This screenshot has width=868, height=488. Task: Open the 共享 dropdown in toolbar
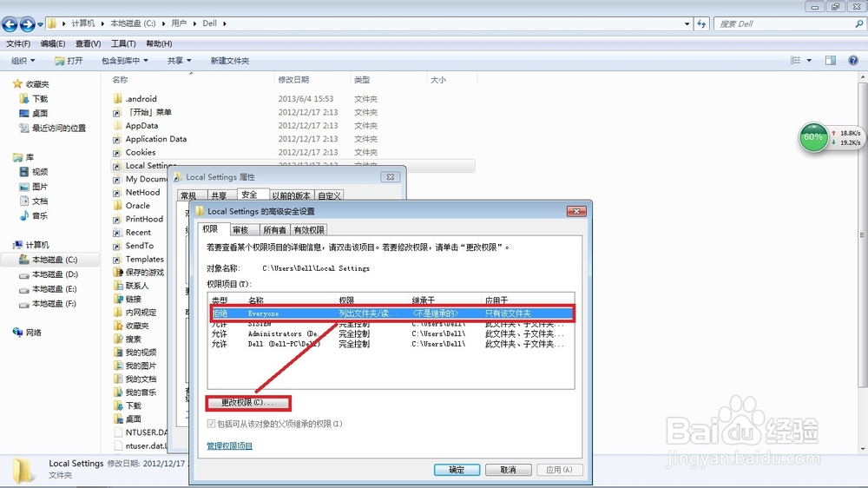coord(180,61)
